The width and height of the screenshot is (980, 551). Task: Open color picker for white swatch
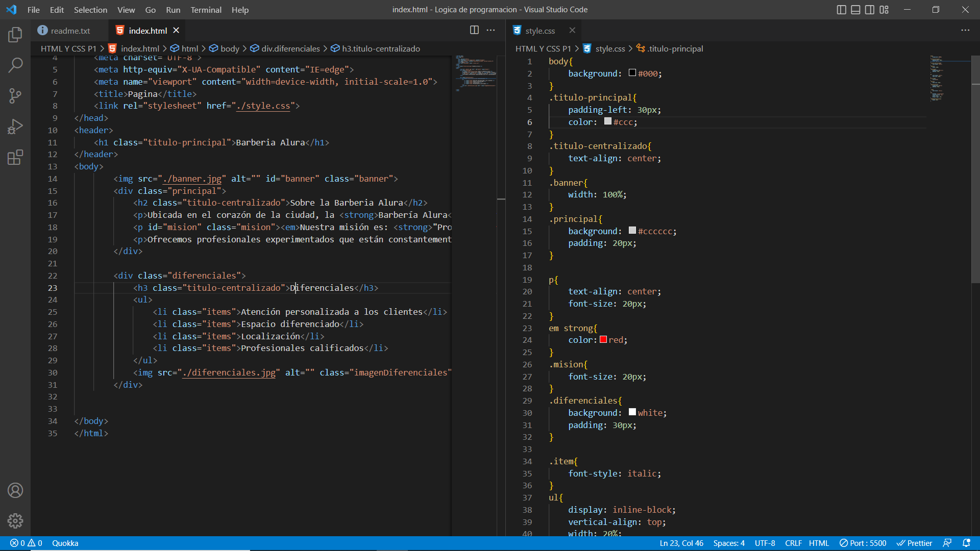coord(632,412)
